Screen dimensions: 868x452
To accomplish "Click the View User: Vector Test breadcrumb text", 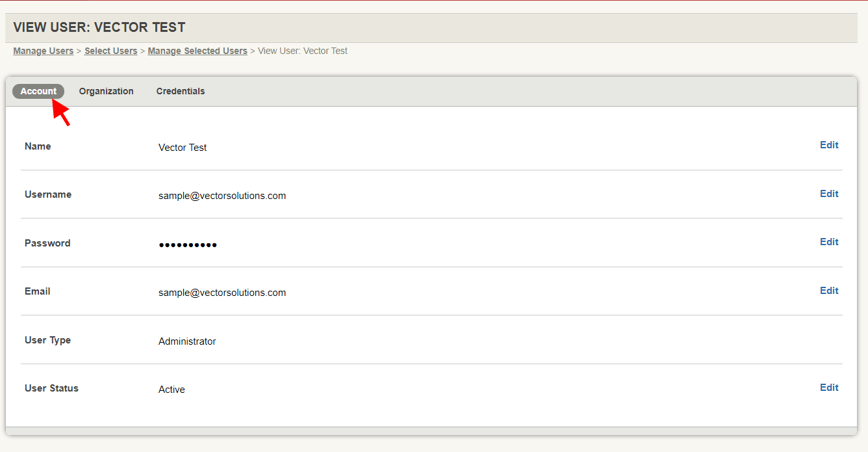I will coord(303,51).
